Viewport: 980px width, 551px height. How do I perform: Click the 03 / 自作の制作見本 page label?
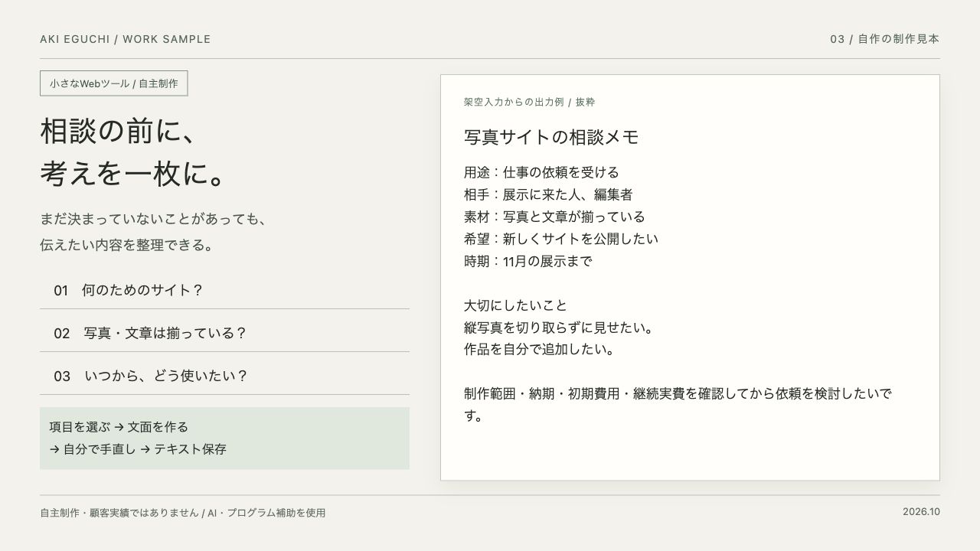click(x=885, y=39)
